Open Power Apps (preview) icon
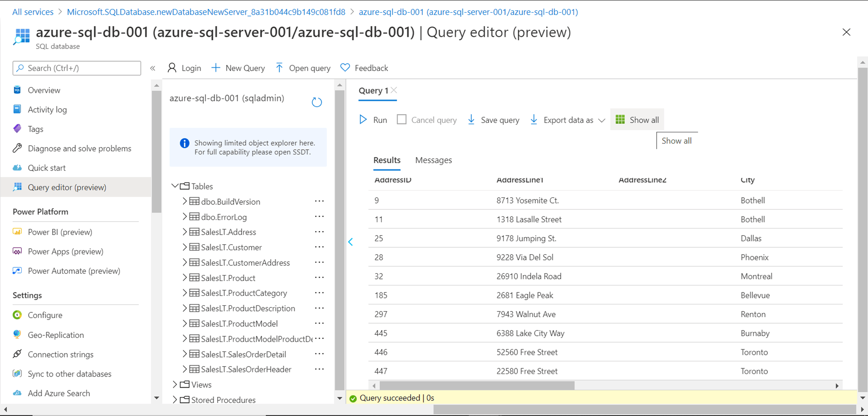The height and width of the screenshot is (416, 868). click(17, 251)
